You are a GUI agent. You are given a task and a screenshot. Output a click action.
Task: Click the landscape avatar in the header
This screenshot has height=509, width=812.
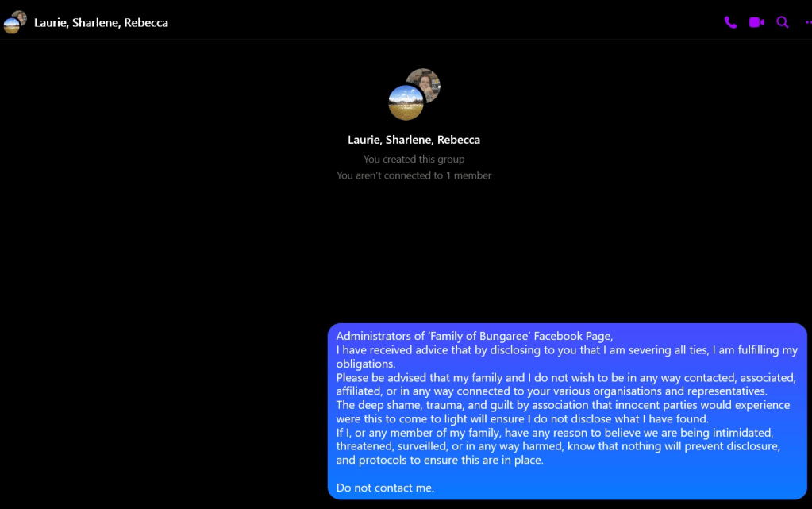coord(11,25)
